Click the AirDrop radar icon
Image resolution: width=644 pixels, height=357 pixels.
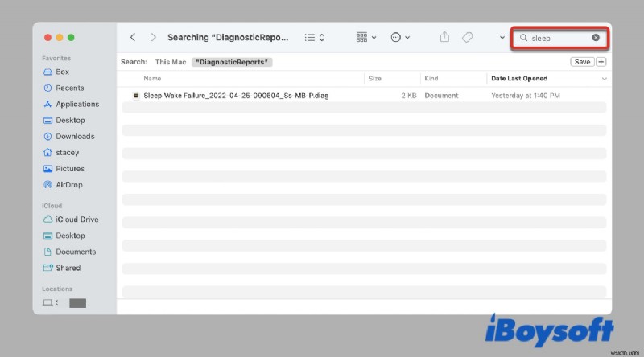point(47,185)
